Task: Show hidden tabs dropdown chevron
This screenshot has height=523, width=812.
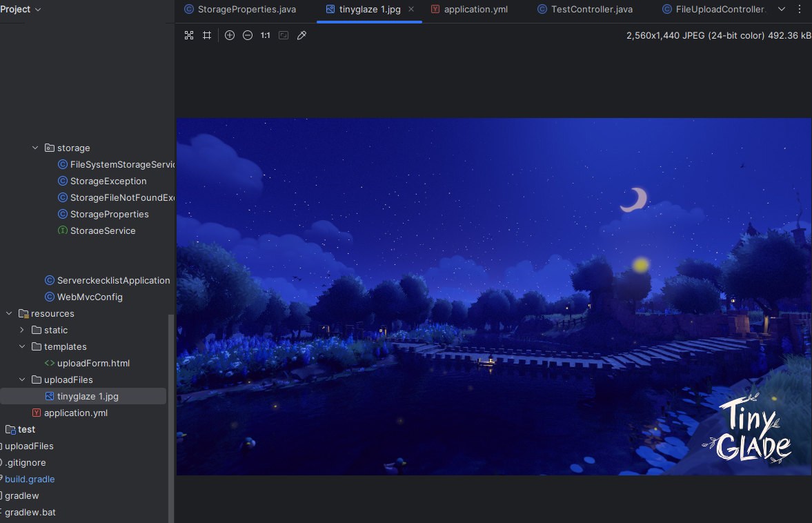Action: pos(782,10)
